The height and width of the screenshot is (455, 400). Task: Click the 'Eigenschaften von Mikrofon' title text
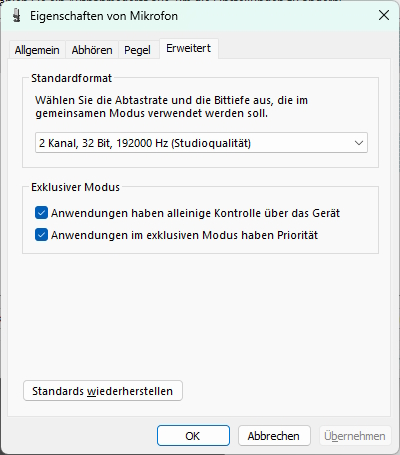pos(104,16)
